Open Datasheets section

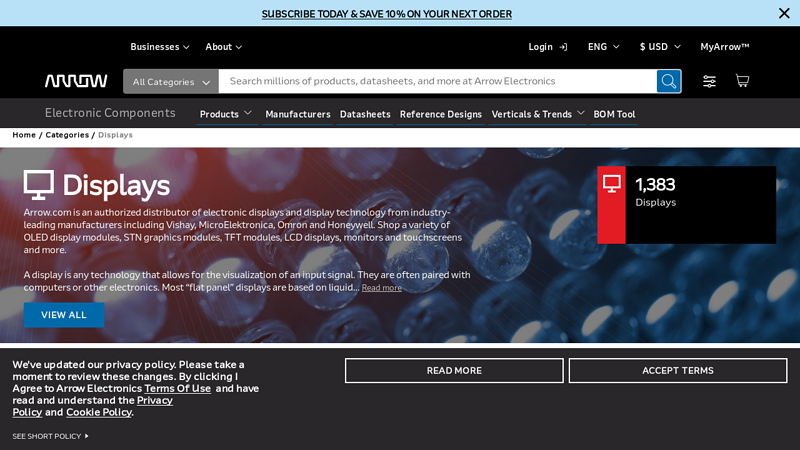365,114
